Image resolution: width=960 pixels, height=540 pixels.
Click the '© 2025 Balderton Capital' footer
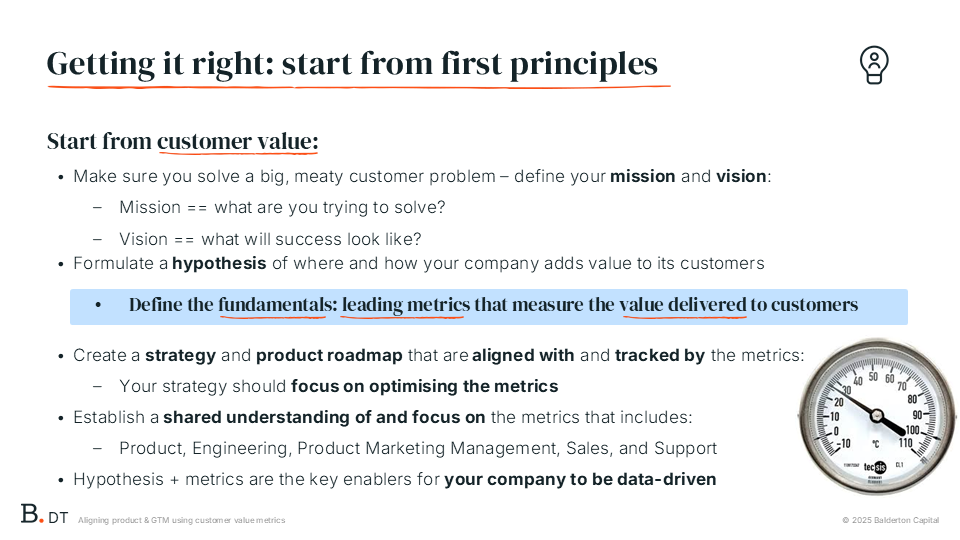[890, 520]
